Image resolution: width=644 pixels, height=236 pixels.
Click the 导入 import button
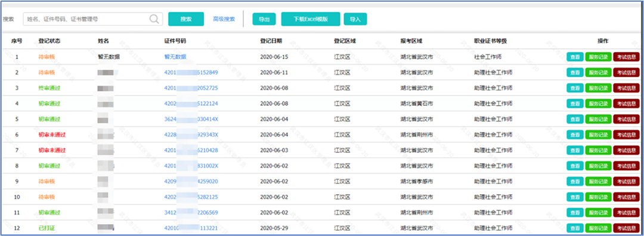click(355, 19)
